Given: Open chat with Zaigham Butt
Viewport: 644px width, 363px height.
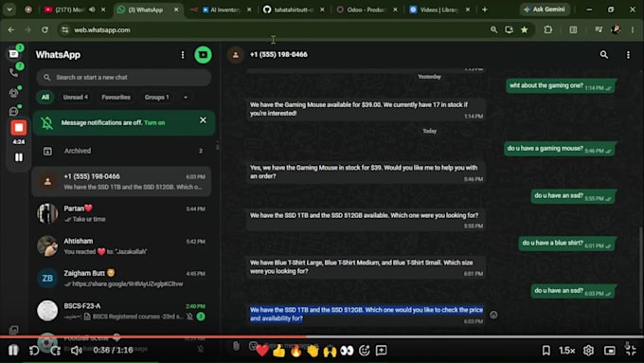Looking at the screenshot, I should [122, 279].
